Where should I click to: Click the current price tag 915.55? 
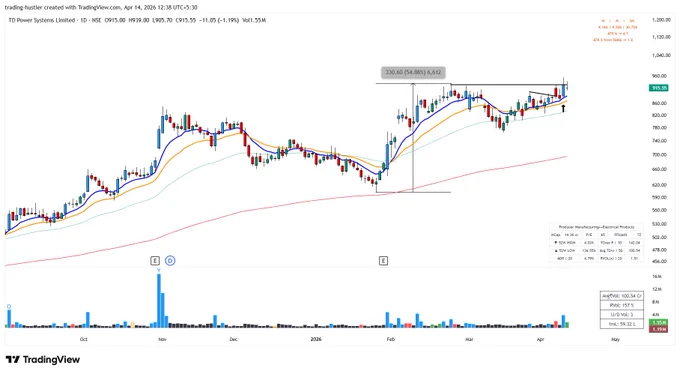coord(659,88)
